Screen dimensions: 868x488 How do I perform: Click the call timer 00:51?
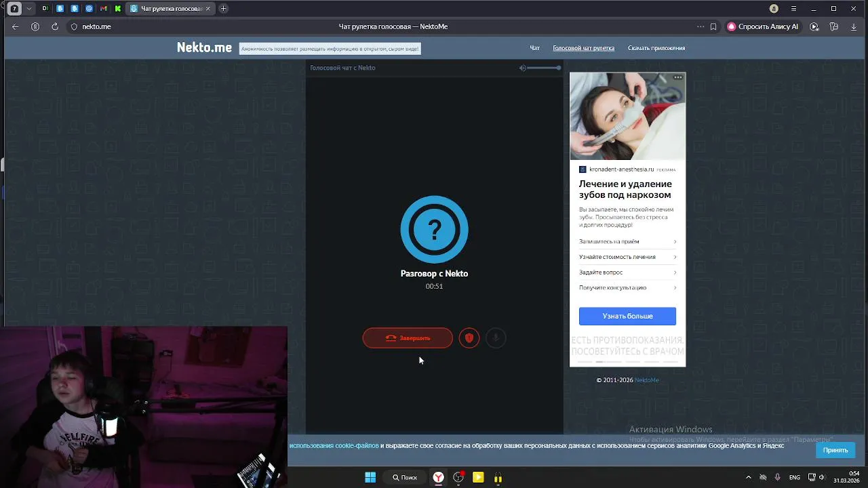pos(434,286)
